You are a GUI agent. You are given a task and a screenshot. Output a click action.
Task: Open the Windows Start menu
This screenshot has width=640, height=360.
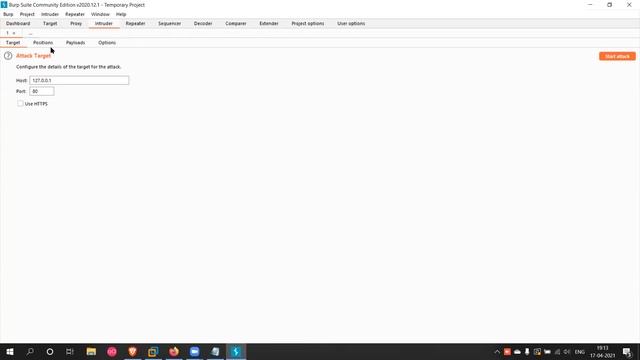point(10,351)
